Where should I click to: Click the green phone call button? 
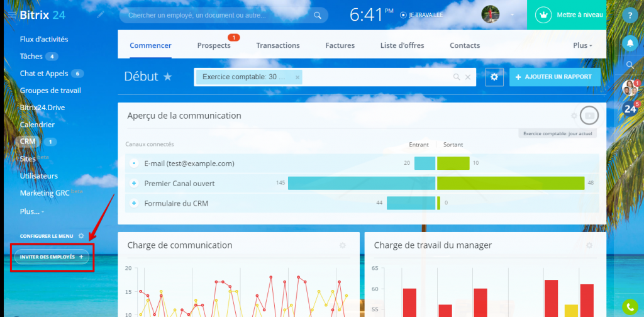pyautogui.click(x=630, y=307)
